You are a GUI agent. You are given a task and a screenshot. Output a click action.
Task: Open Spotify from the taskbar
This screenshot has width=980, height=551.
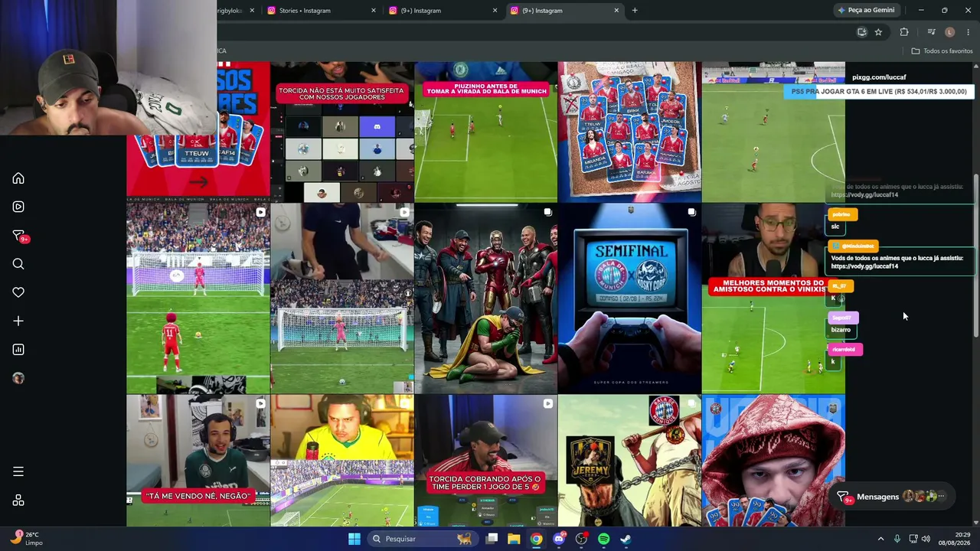click(x=603, y=539)
